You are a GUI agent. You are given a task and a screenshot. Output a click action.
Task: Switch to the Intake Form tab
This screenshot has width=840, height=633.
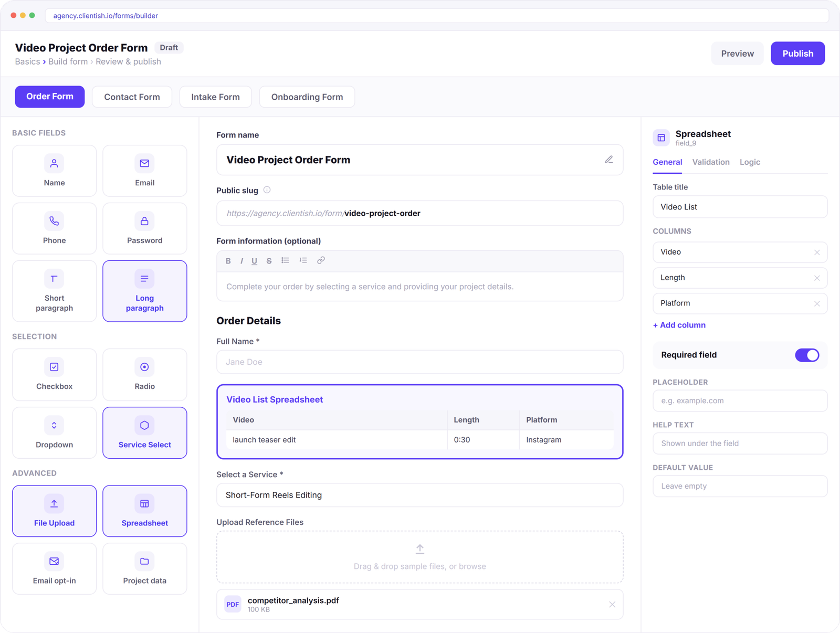215,97
